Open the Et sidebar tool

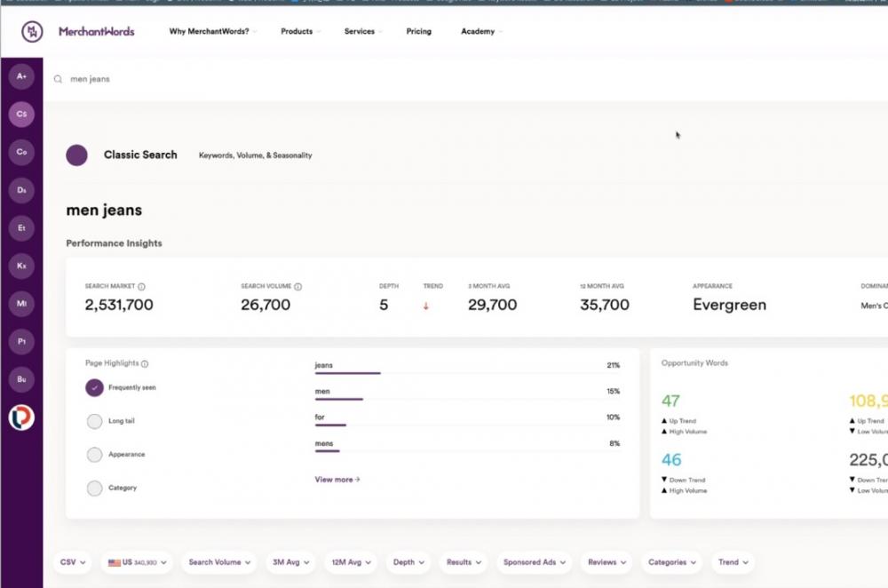point(21,227)
